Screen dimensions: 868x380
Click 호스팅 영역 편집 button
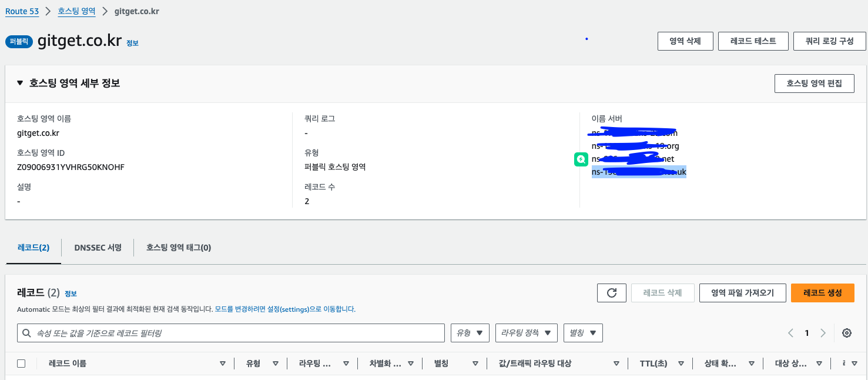coord(814,84)
